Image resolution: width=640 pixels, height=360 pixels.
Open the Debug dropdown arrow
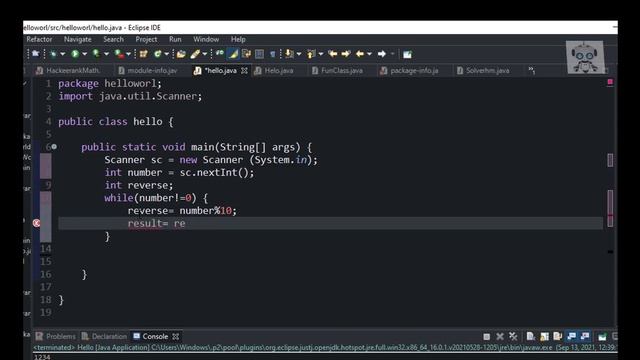[x=63, y=54]
